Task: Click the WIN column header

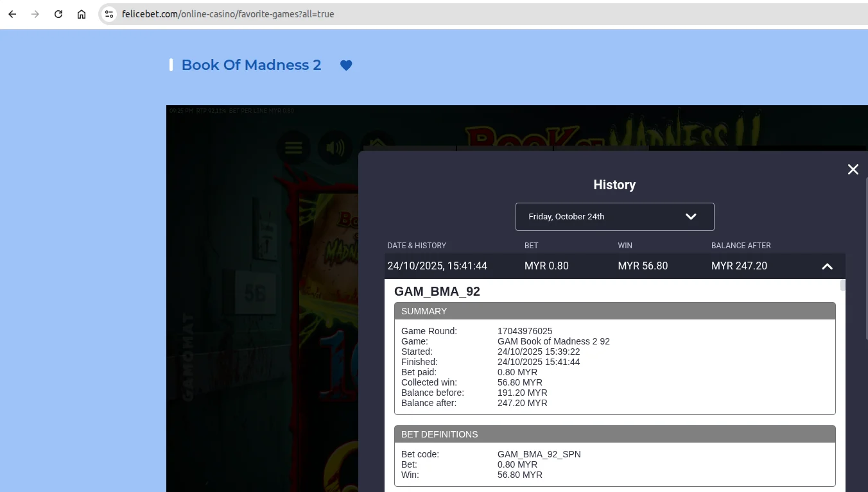Action: tap(625, 246)
